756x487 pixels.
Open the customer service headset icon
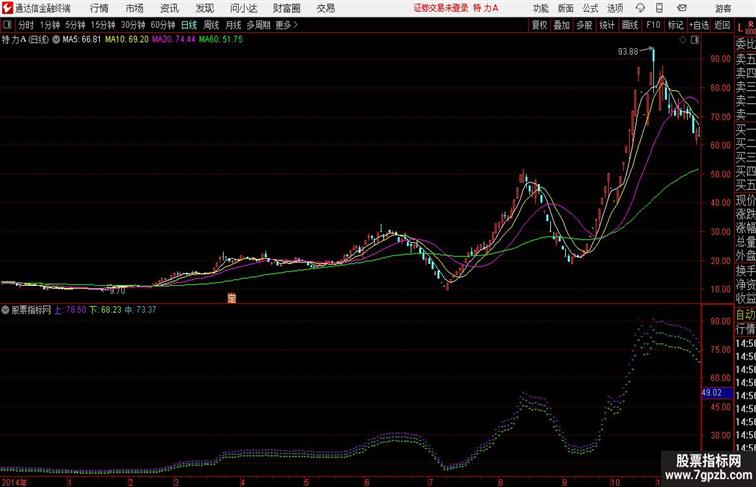tap(640, 8)
